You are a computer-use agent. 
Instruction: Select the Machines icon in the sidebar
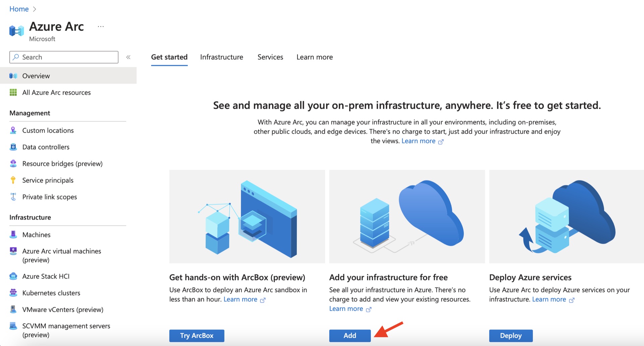click(x=13, y=235)
